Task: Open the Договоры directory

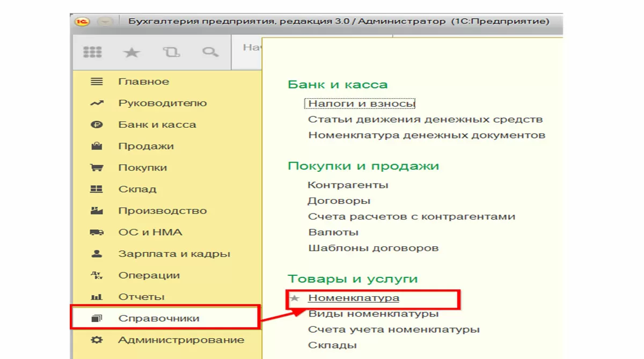Action: click(x=339, y=201)
